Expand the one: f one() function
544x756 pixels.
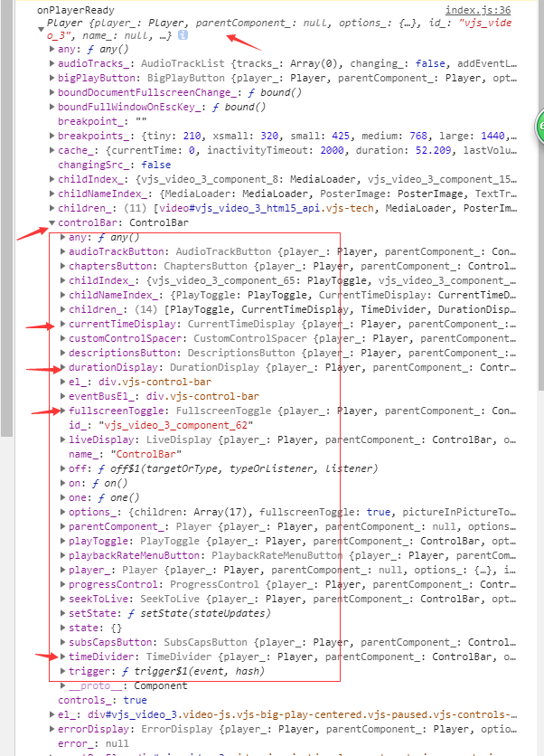pos(62,497)
